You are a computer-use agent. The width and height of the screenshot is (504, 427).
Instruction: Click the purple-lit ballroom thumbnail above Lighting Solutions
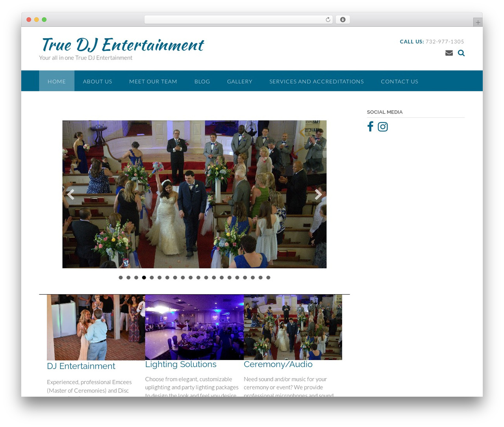[195, 327]
